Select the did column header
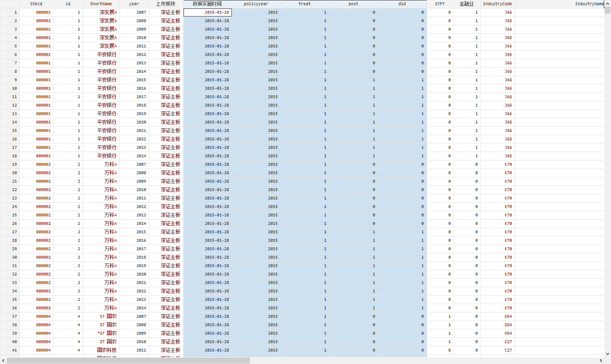The height and width of the screenshot is (364, 611). [x=402, y=4]
